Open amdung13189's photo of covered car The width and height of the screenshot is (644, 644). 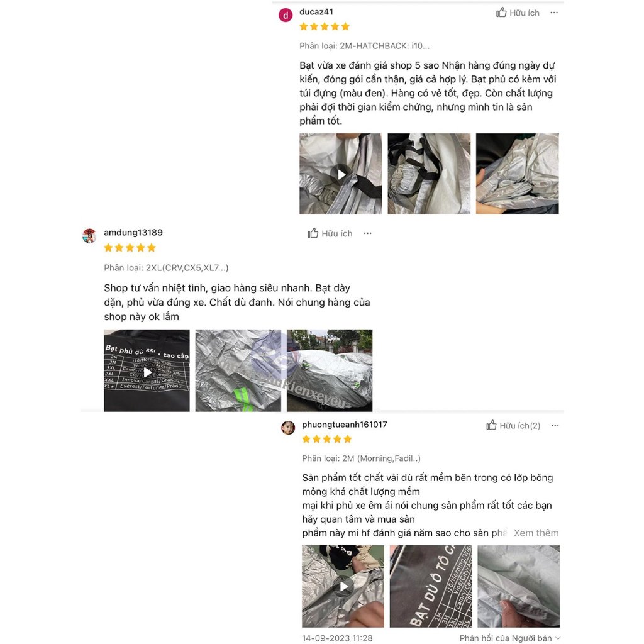(x=330, y=370)
